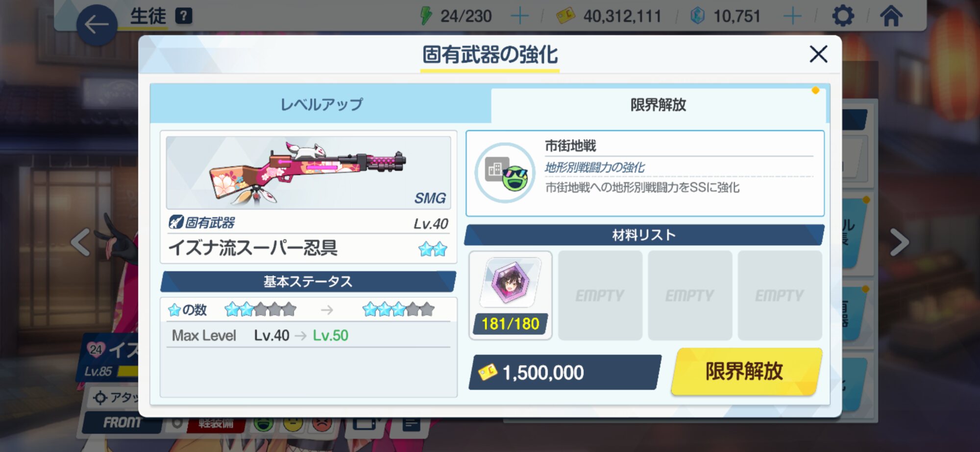The height and width of the screenshot is (452, 980).
Task: Tap the credits amount 40,312,111
Action: pos(622,16)
